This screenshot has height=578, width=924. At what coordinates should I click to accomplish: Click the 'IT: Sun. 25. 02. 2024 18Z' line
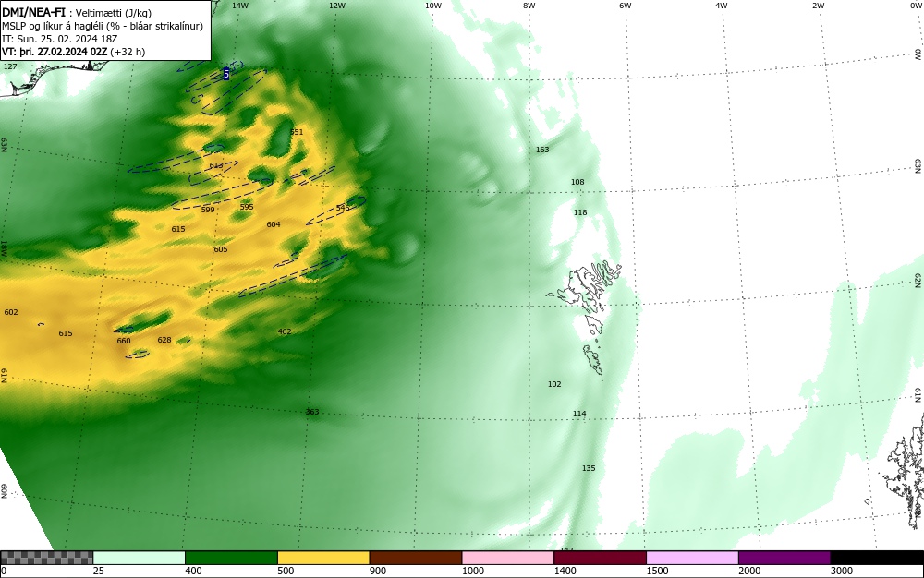click(59, 39)
